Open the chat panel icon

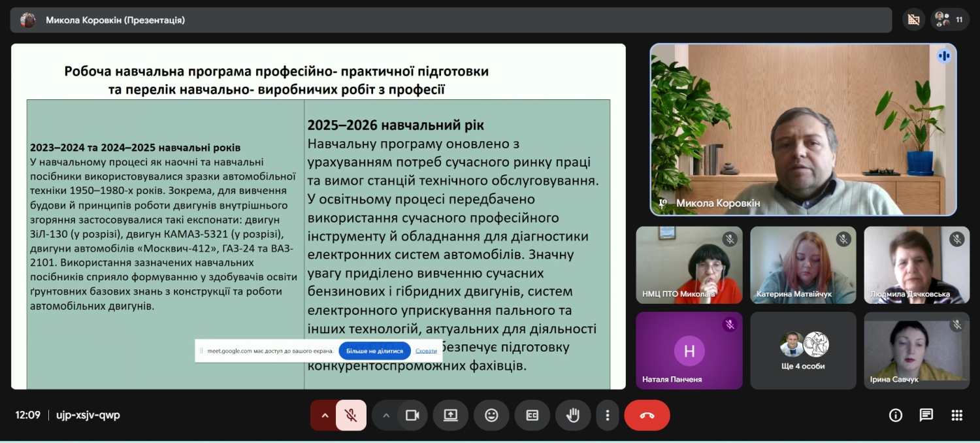(x=926, y=415)
